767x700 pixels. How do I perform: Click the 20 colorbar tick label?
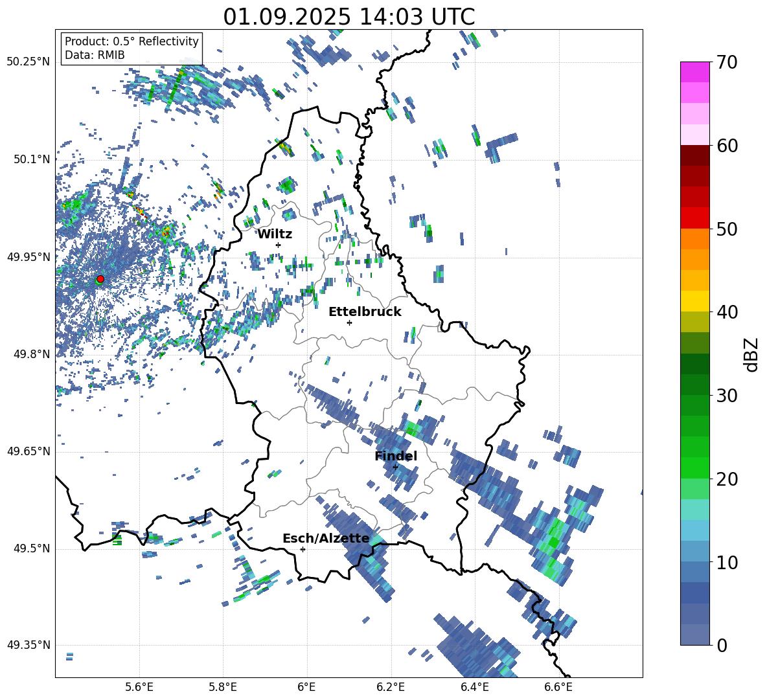click(x=727, y=479)
